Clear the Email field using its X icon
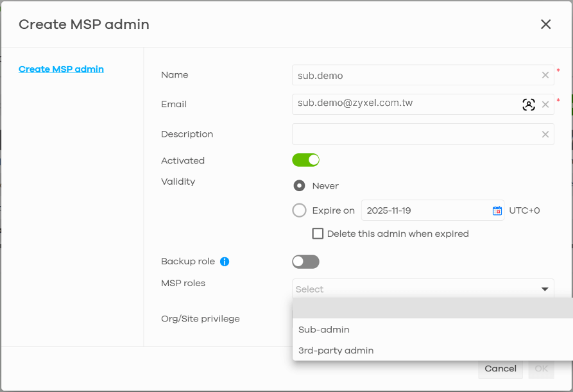 (545, 104)
